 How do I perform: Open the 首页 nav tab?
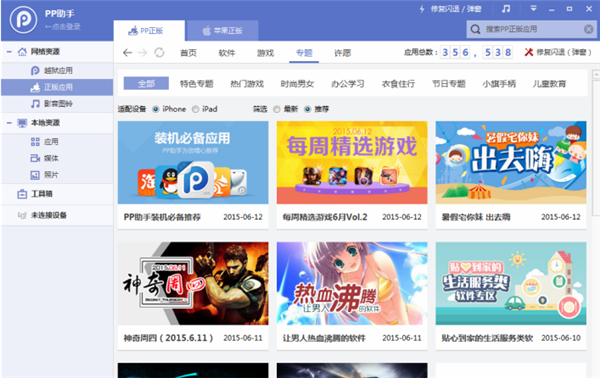point(188,53)
